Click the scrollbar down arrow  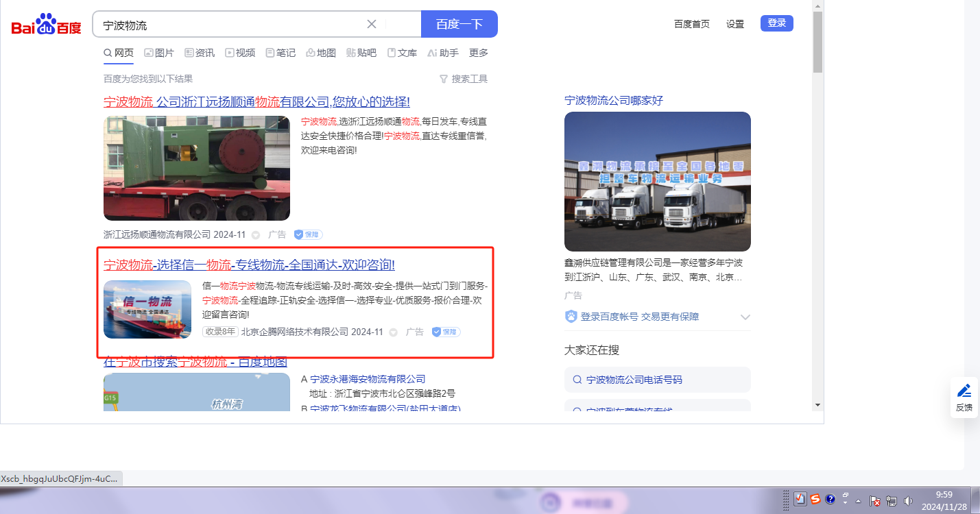(817, 405)
